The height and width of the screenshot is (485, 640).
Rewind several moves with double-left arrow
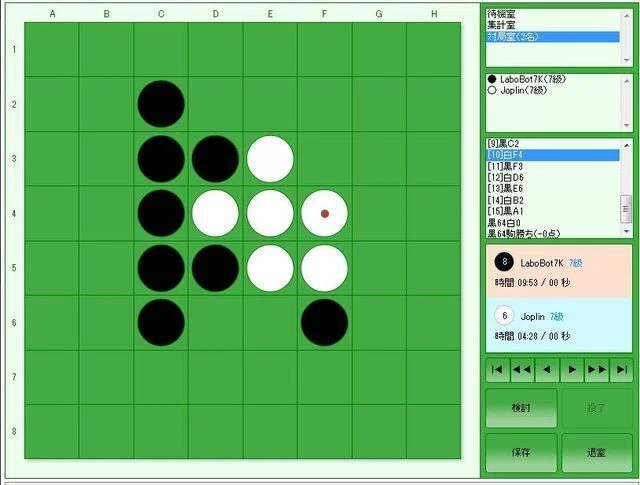point(522,370)
